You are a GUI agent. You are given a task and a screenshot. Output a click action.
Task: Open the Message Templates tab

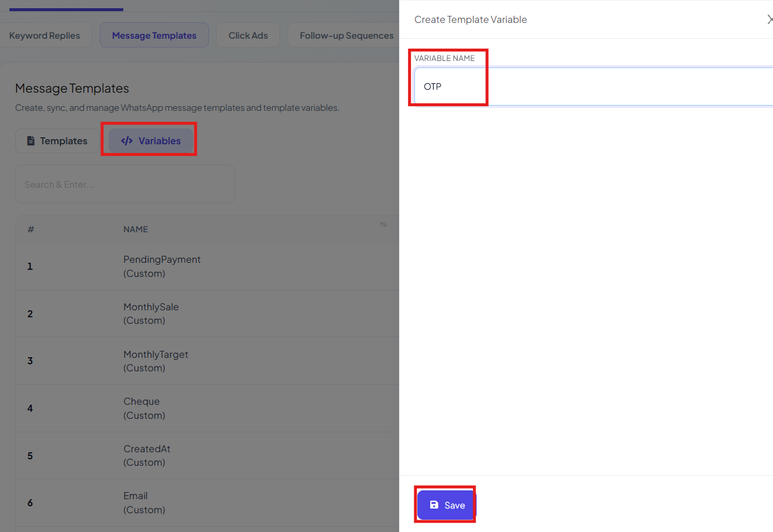154,35
